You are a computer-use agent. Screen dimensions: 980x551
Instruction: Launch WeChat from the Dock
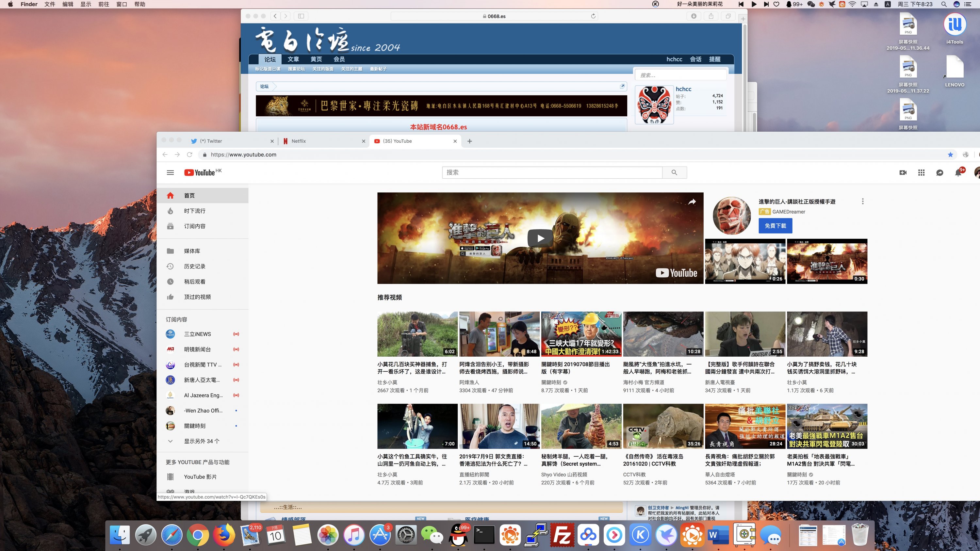coord(432,535)
